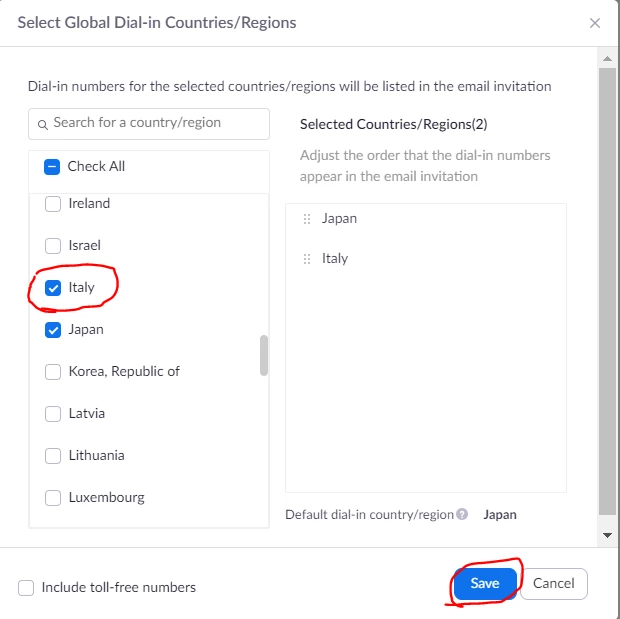Select Israel in the country list
This screenshot has width=620, height=619.
pos(53,246)
